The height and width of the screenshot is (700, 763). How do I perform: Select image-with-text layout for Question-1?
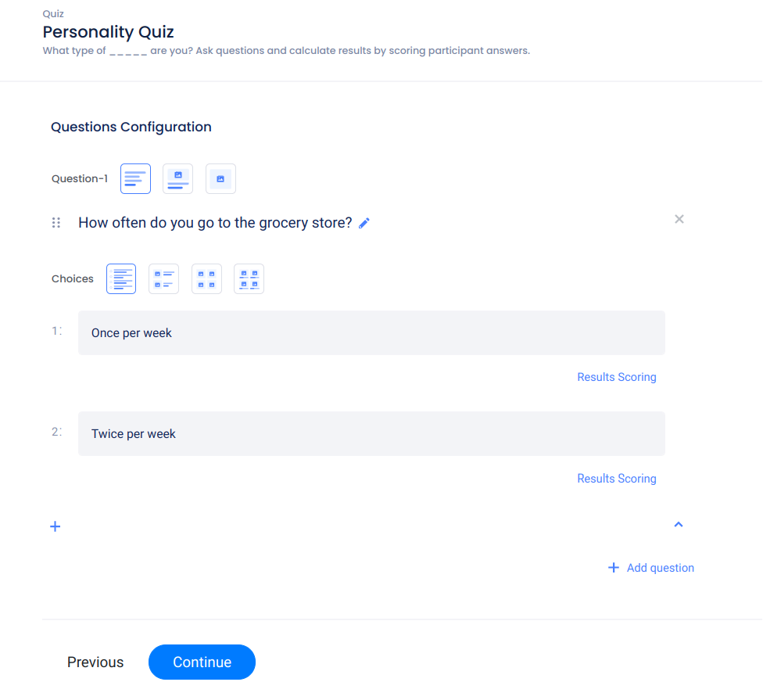tap(177, 178)
